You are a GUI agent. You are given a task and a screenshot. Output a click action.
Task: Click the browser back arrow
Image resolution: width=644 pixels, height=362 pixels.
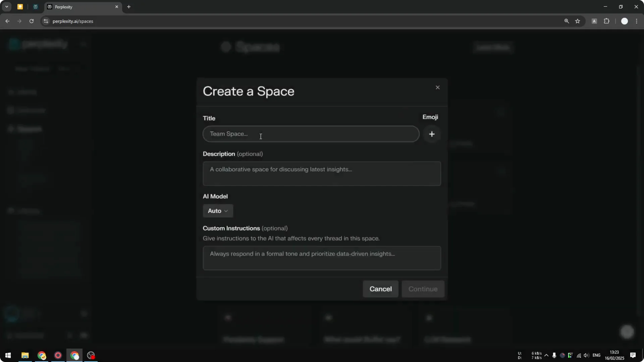point(7,21)
